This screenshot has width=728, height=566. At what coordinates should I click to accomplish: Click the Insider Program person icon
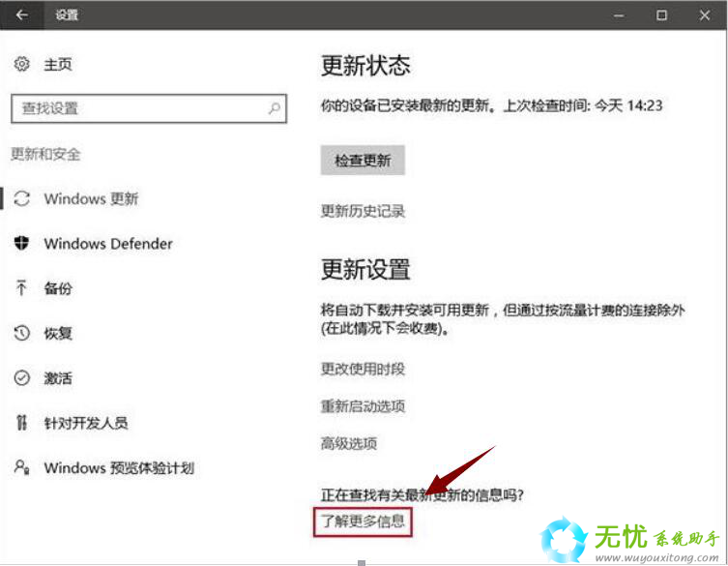tap(21, 467)
